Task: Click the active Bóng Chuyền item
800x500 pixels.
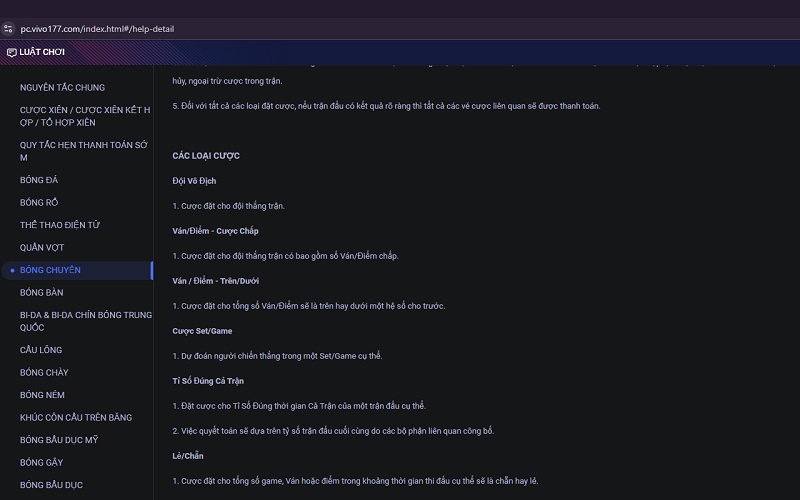Action: [x=50, y=270]
